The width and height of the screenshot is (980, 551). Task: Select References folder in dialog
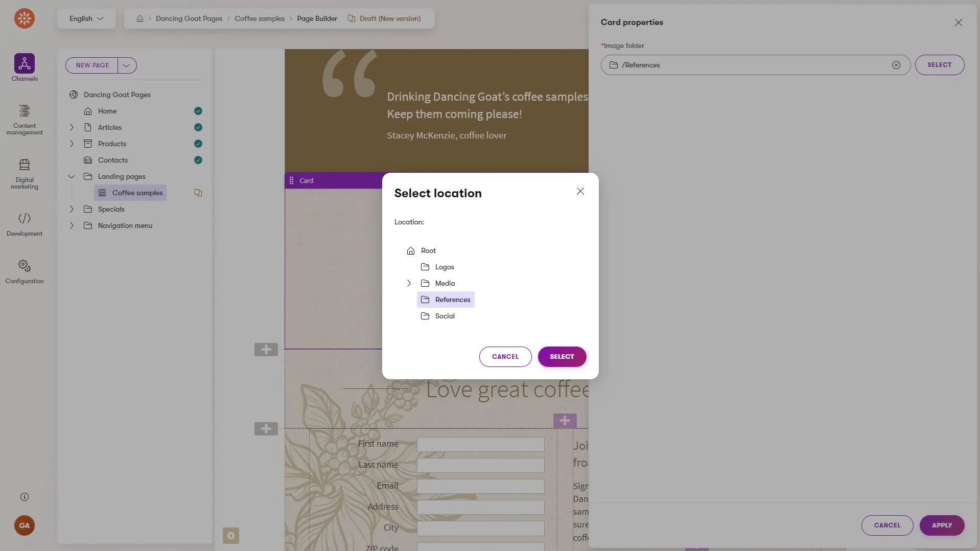tap(446, 300)
